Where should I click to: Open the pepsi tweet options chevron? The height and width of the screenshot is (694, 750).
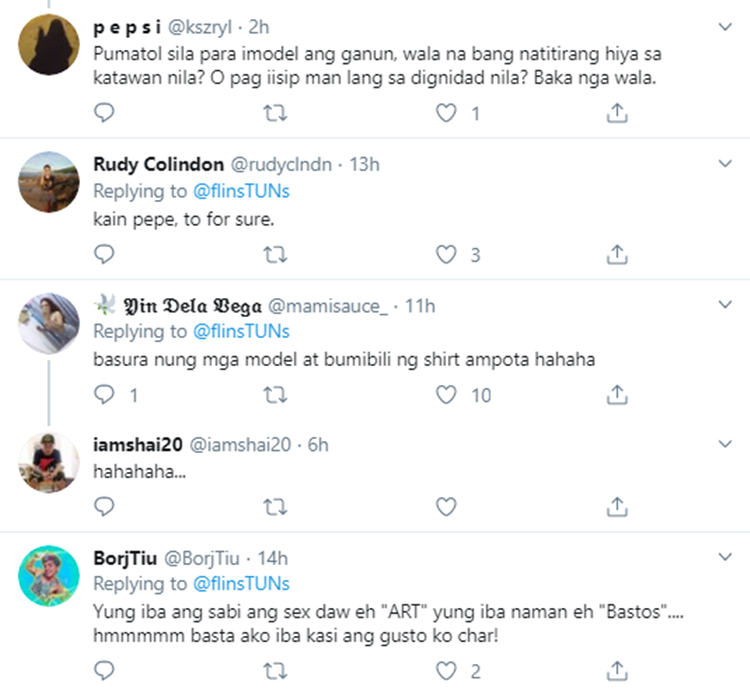click(x=728, y=23)
